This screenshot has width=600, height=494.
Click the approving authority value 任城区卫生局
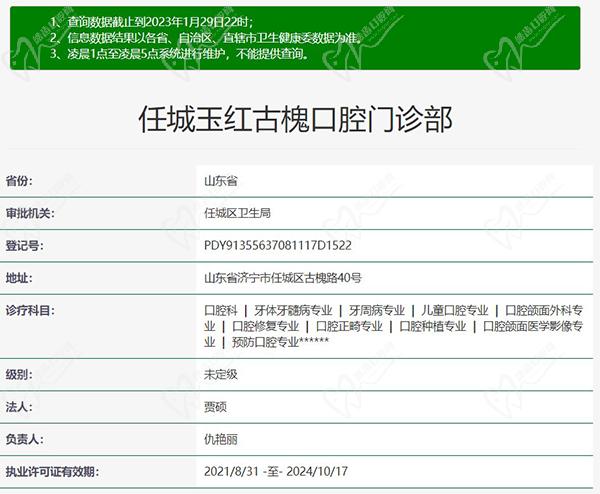237,213
